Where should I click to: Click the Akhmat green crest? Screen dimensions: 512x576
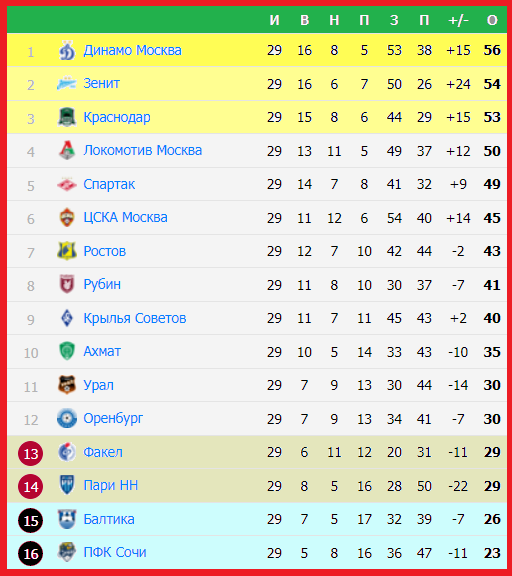point(67,351)
